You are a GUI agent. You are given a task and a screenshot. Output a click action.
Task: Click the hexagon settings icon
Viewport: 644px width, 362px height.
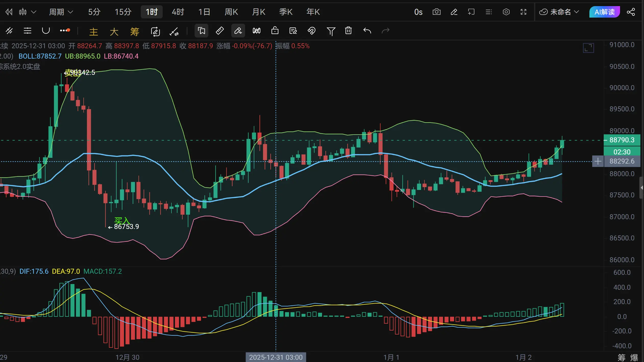(x=506, y=12)
